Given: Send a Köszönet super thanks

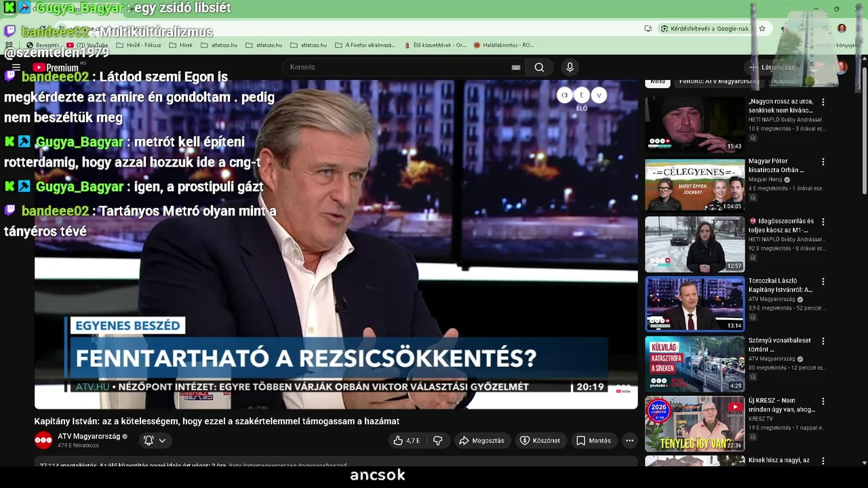Looking at the screenshot, I should click(x=540, y=441).
